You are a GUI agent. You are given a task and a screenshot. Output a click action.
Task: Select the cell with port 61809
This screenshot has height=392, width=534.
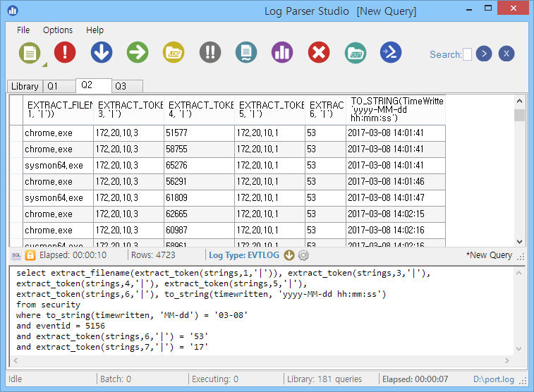point(199,197)
